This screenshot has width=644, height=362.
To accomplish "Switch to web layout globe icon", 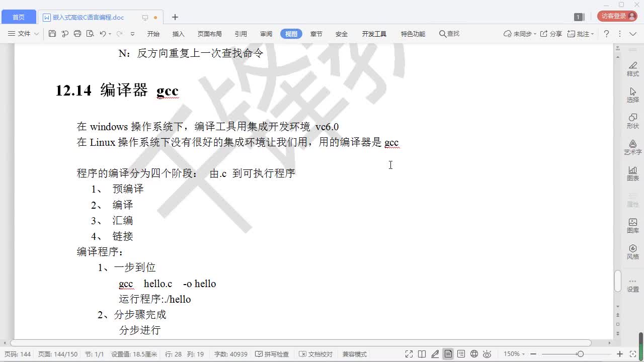I will tap(474, 354).
